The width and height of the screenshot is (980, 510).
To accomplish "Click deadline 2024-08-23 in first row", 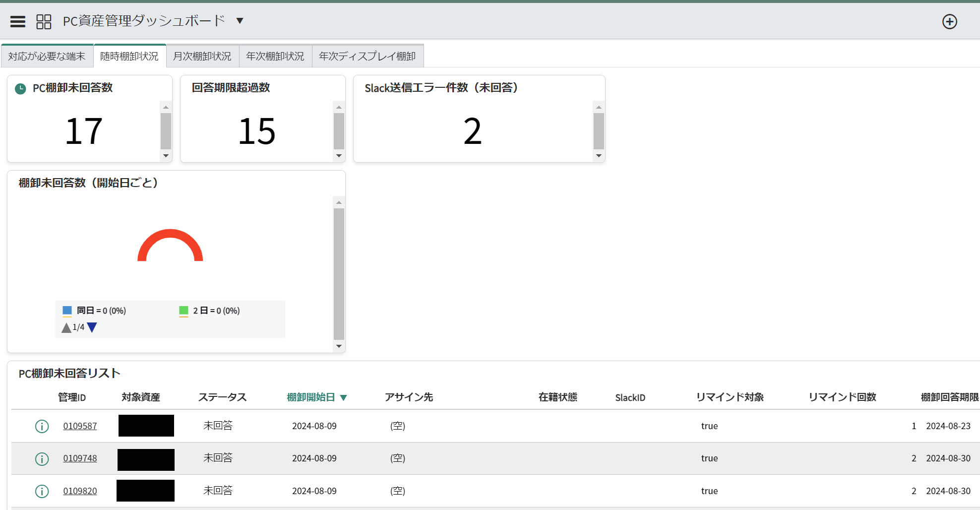I will 948,426.
